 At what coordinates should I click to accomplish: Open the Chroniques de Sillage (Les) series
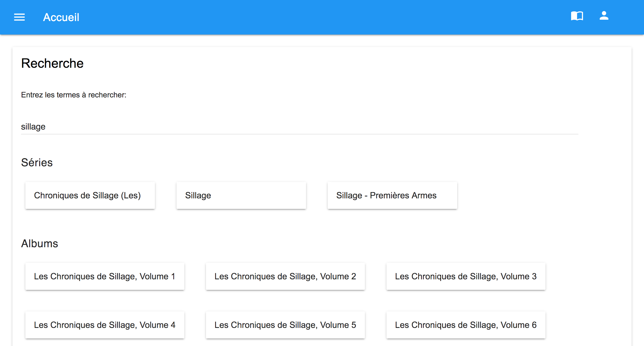coord(90,195)
